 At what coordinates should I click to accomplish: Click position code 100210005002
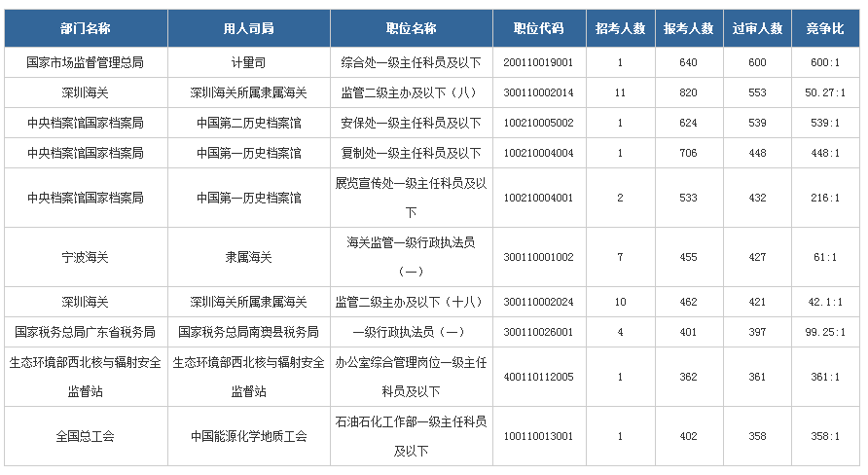(539, 123)
